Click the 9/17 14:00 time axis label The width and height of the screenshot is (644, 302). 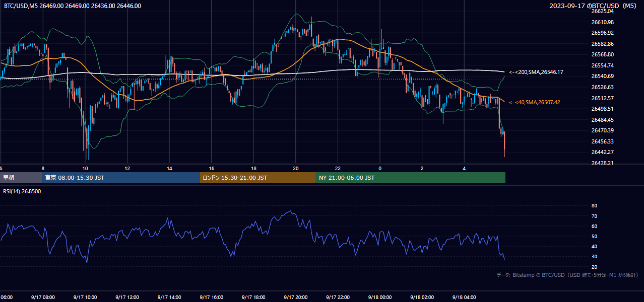(169, 297)
